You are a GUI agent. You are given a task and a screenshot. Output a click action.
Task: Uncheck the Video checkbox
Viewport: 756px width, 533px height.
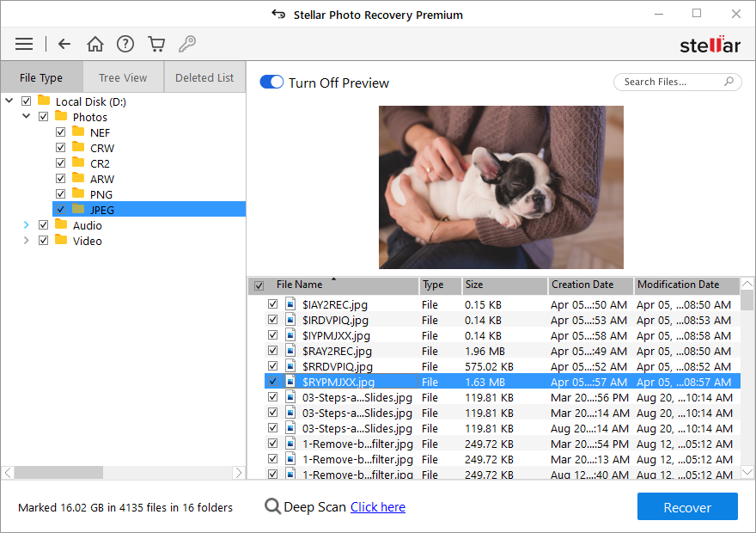point(44,240)
